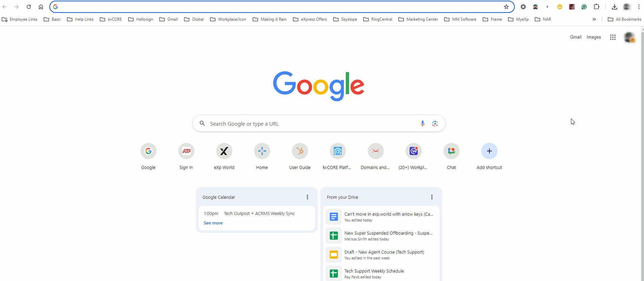Reload the current page
Screen dimensions: 644x281
(x=29, y=7)
